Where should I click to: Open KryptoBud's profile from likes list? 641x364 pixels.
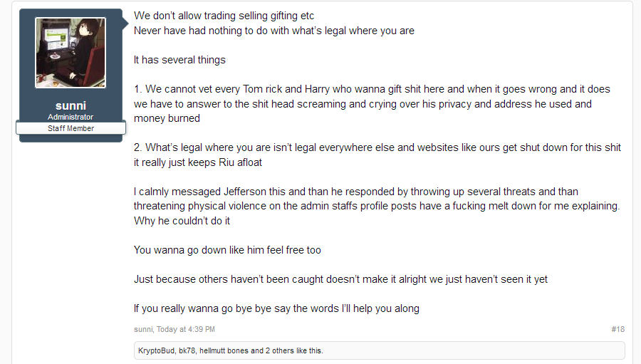[156, 350]
